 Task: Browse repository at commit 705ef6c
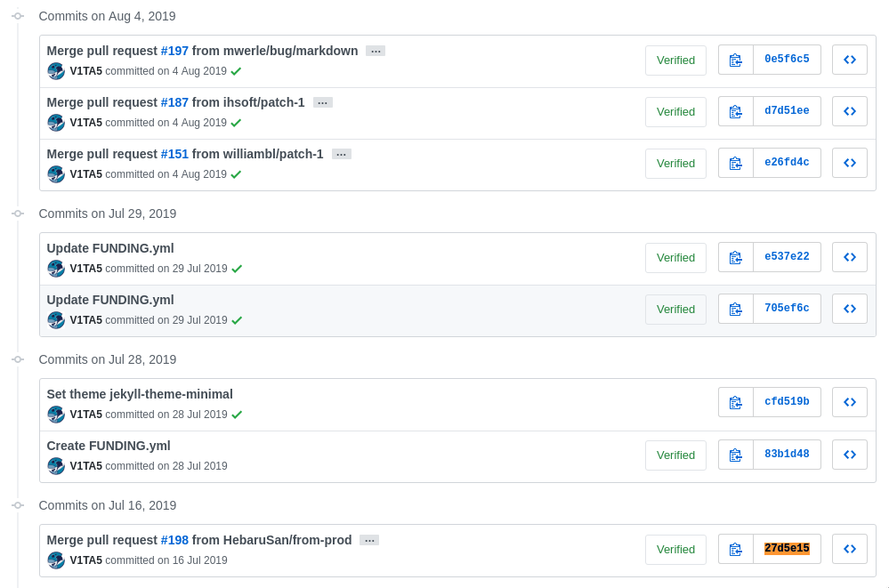849,309
